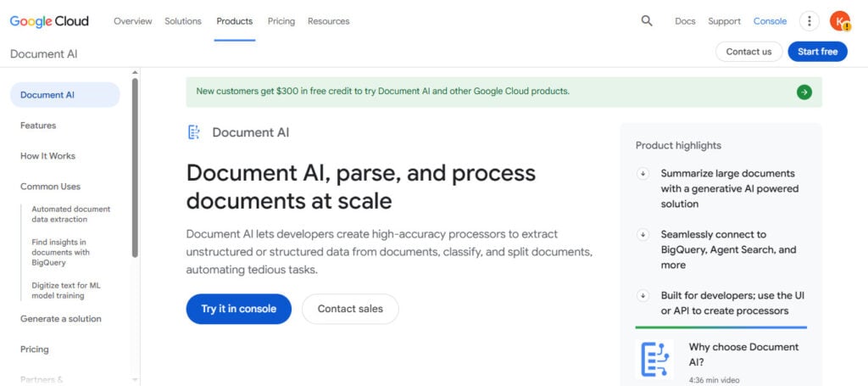Jump to Features in the sidebar
The image size is (868, 386).
pyautogui.click(x=38, y=126)
